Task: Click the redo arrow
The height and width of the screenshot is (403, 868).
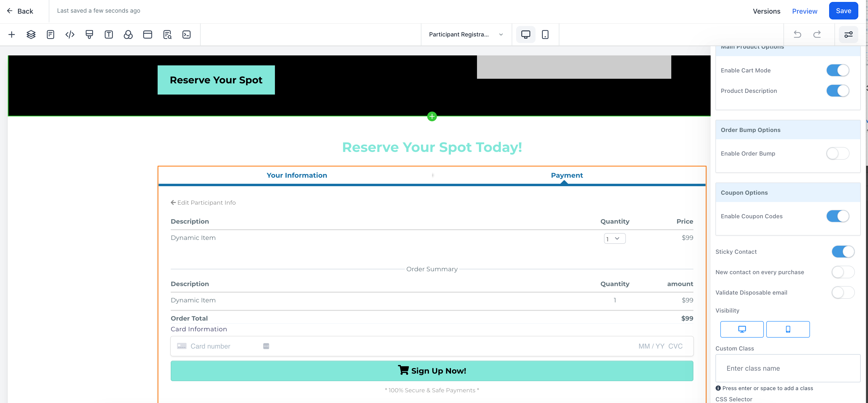Action: click(817, 35)
